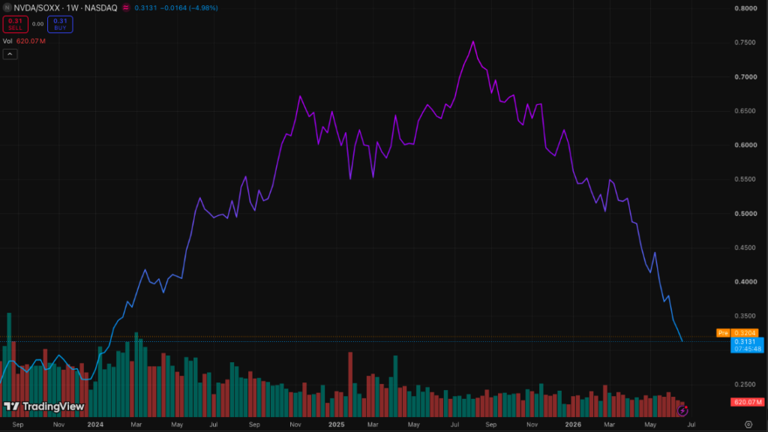The image size is (768, 432).
Task: Click the 0.31 BUY button
Action: (60, 24)
